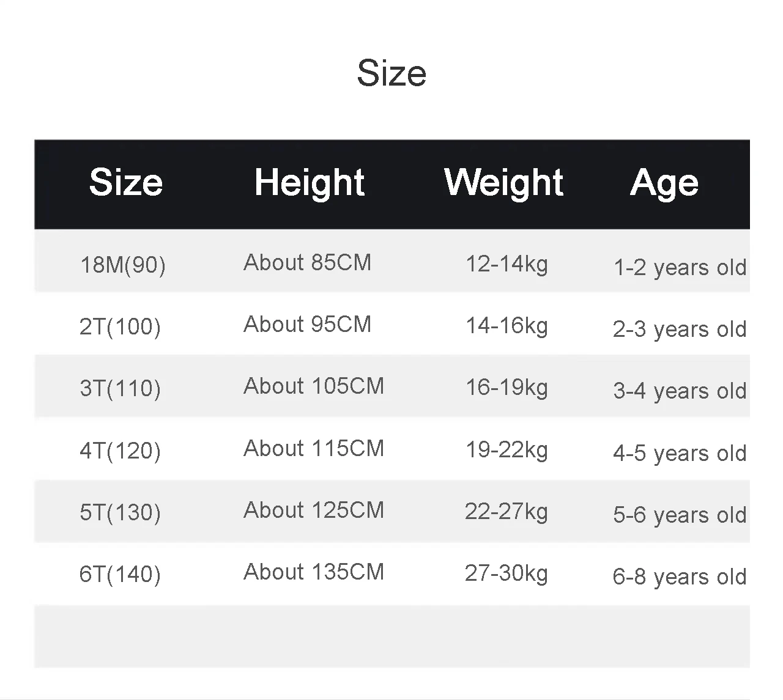Click the "About 85CM" height cell

(x=307, y=263)
